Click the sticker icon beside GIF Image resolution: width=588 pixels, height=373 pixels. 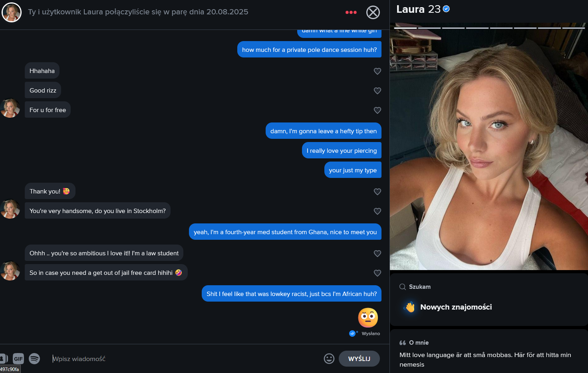tap(3, 359)
